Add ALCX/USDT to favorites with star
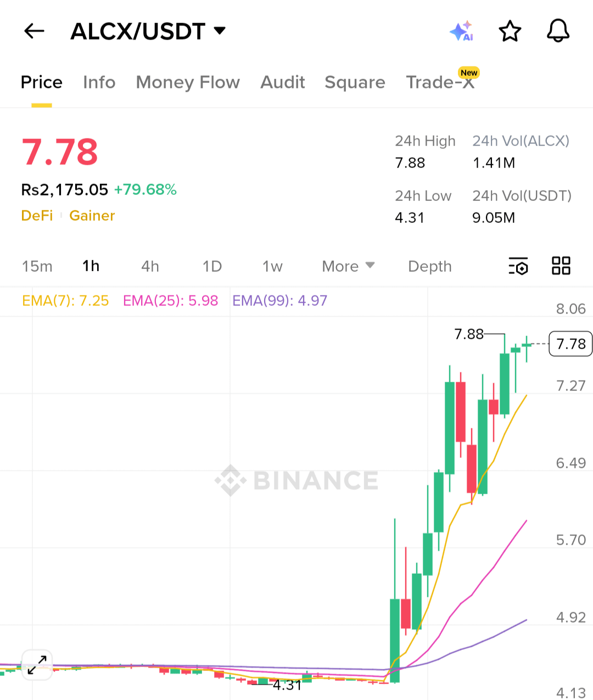The image size is (593, 700). pyautogui.click(x=510, y=31)
